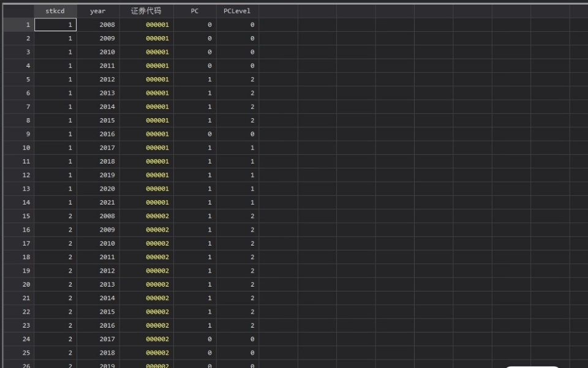This screenshot has height=368, width=588.
Task: Select the PCLevel cell in row 10
Action: 237,148
